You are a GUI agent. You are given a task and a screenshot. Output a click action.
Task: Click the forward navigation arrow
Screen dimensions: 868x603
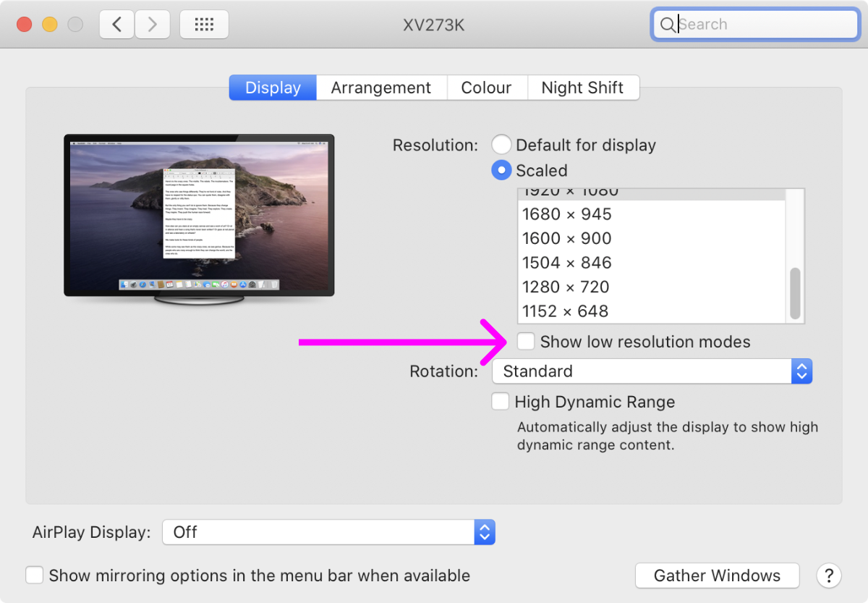pyautogui.click(x=152, y=25)
